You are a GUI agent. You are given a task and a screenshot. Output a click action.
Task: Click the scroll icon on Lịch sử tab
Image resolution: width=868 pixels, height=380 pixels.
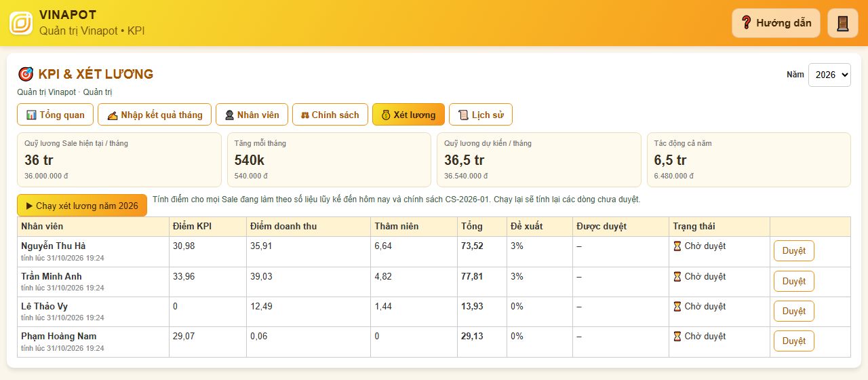pos(464,115)
